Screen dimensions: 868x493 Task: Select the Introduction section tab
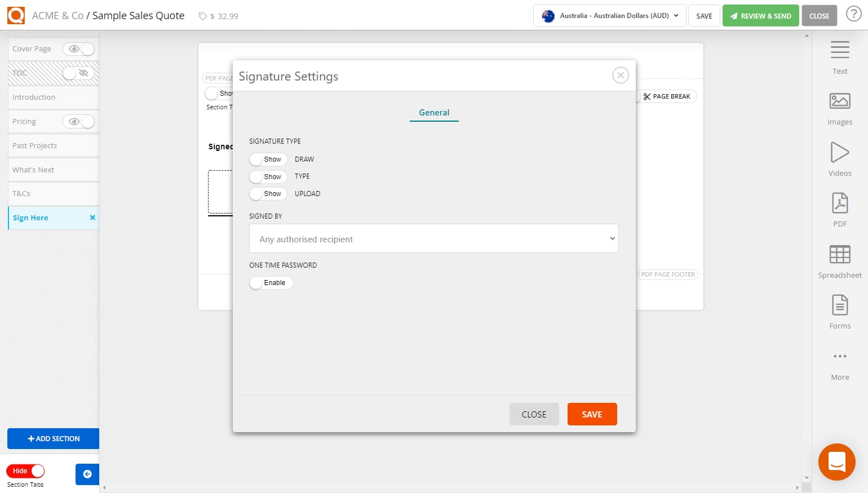pyautogui.click(x=34, y=97)
